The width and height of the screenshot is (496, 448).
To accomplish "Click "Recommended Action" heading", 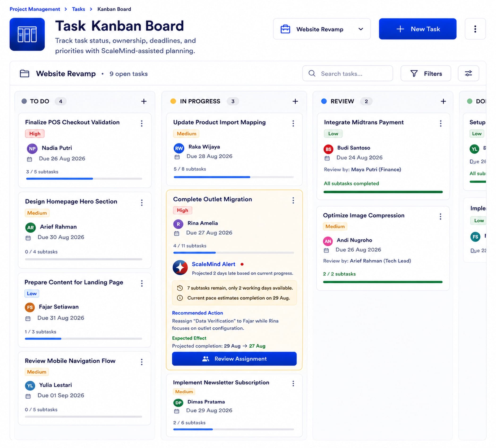I will (197, 313).
